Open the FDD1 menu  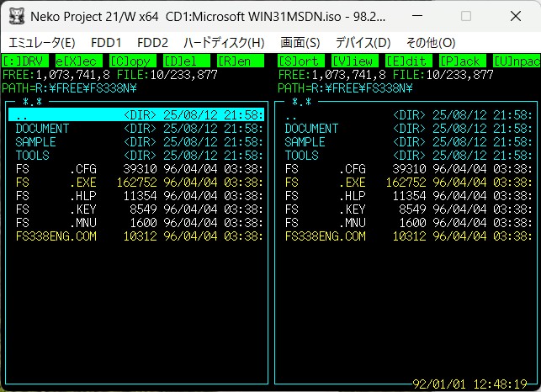tap(106, 42)
